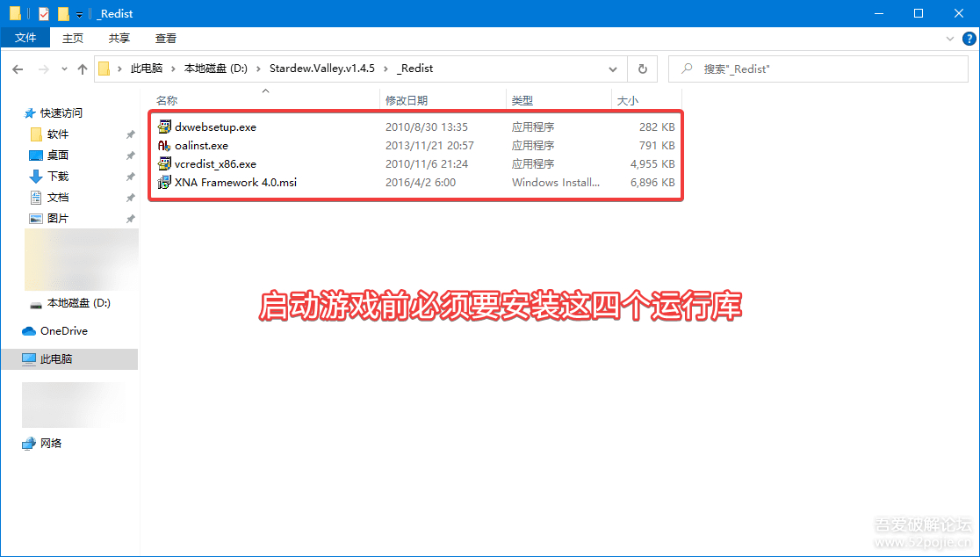Viewport: 980px width, 557px height.
Task: Click the pin icon next to 桌面
Action: (x=130, y=156)
